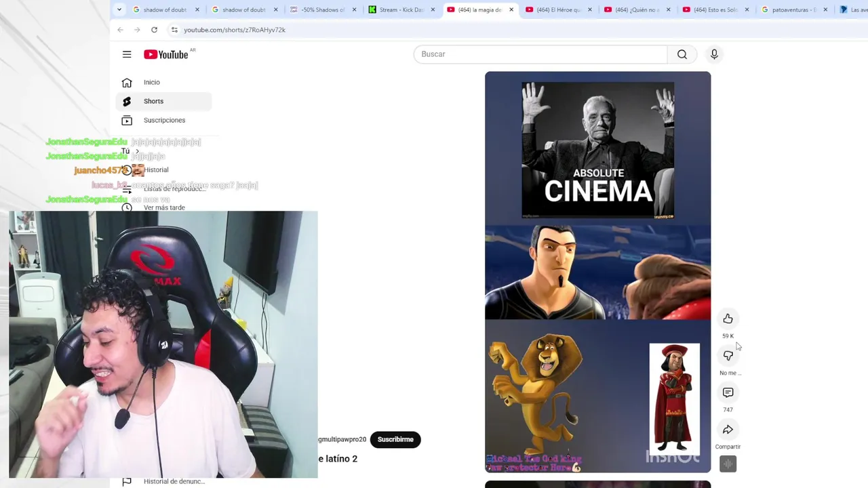Open Shorts in the sidebar
The height and width of the screenshot is (488, 868).
[163, 101]
